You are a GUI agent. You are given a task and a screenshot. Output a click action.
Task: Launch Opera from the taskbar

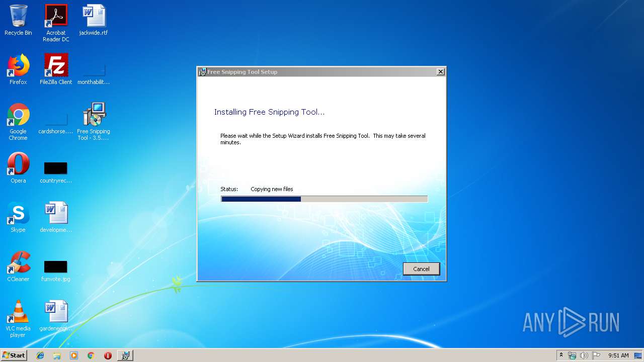click(108, 355)
